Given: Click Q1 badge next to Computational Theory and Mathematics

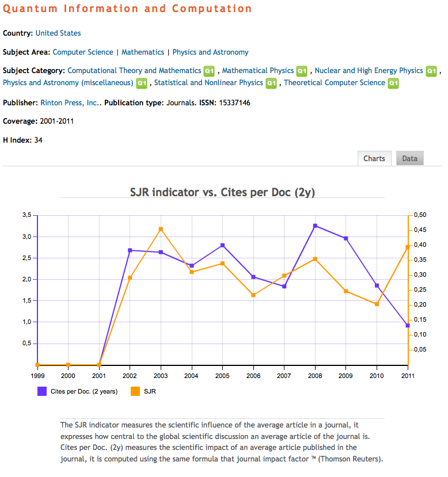Looking at the screenshot, I should [210, 71].
